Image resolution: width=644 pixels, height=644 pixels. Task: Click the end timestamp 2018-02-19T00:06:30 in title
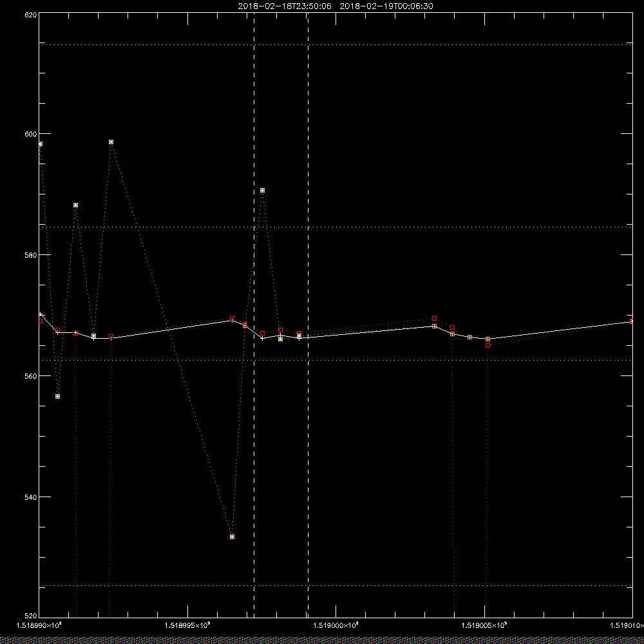[386, 6]
